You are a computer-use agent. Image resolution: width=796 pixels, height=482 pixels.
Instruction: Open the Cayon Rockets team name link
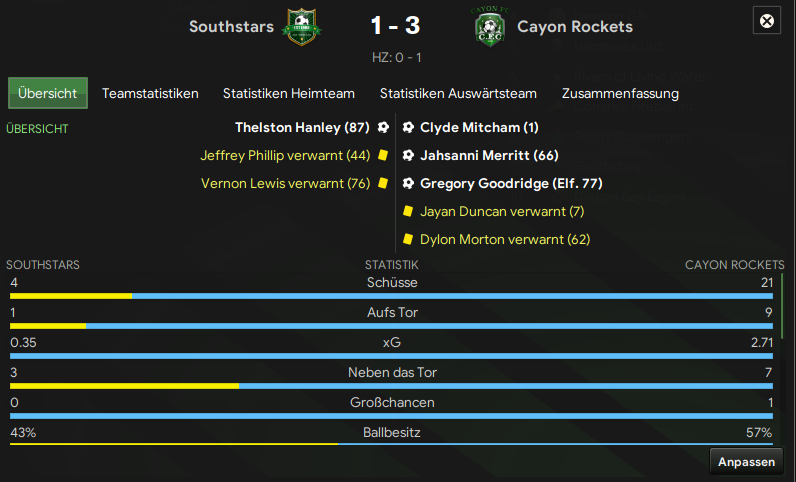575,27
